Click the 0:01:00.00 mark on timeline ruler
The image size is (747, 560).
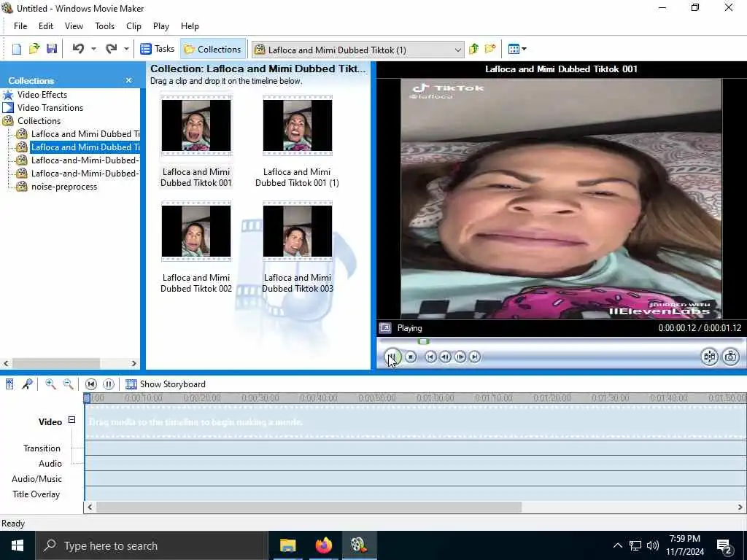coord(436,398)
